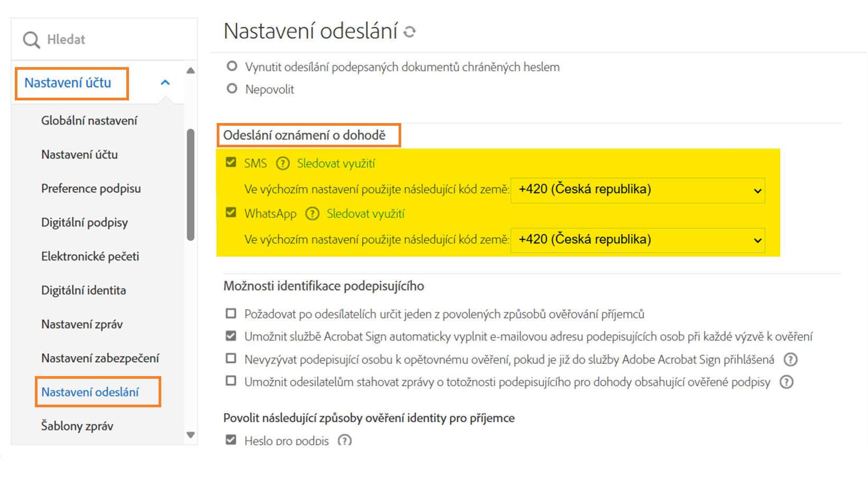Click inside the Hledat search field
The width and height of the screenshot is (868, 496).
tap(79, 39)
